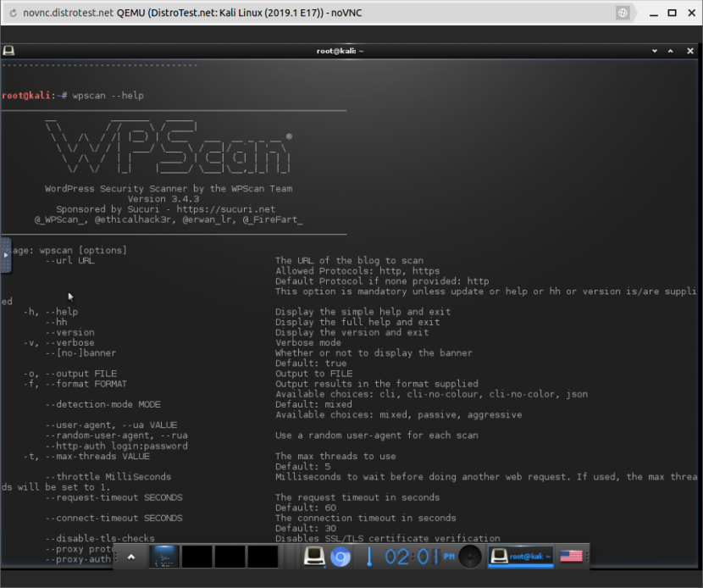Switch to the second virtual desktop in the pager
The height and width of the screenshot is (588, 703).
[197, 557]
